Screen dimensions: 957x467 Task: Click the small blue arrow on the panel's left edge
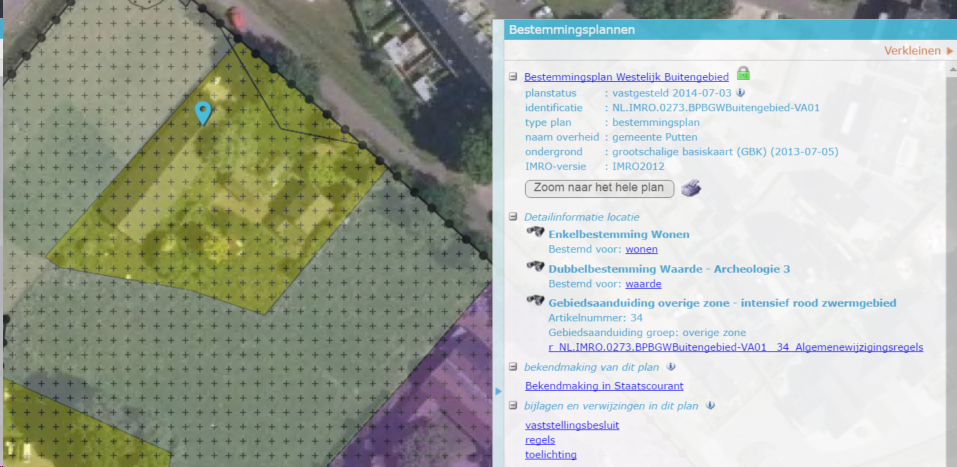[499, 391]
